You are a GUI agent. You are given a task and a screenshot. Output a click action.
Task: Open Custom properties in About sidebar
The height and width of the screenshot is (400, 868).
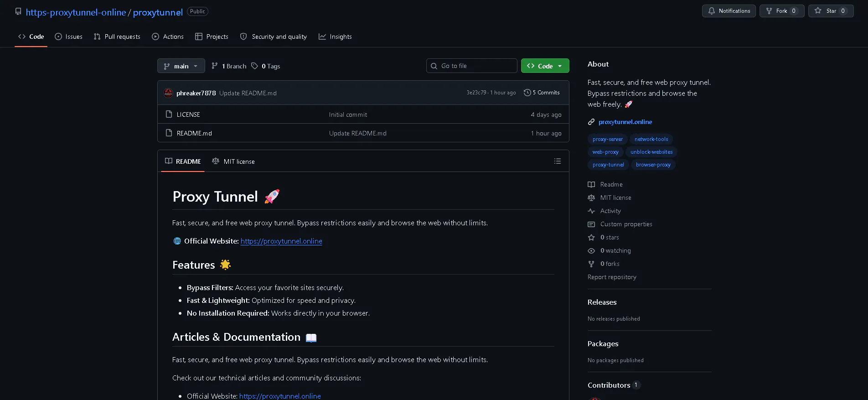[x=626, y=224]
